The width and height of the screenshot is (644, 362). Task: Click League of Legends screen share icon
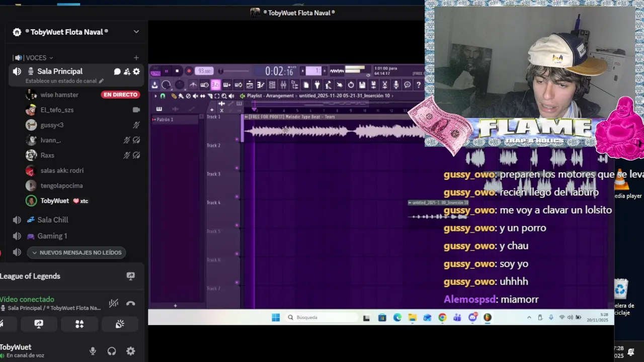pos(131,276)
